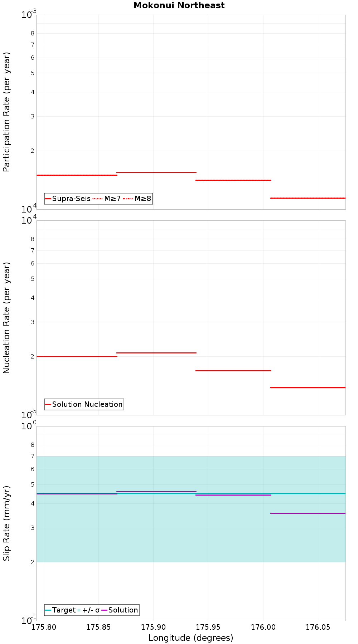Viewport: 358px width, 644px height.
Task: Click the Nucleation Rate y-axis label
Action: coord(6,318)
